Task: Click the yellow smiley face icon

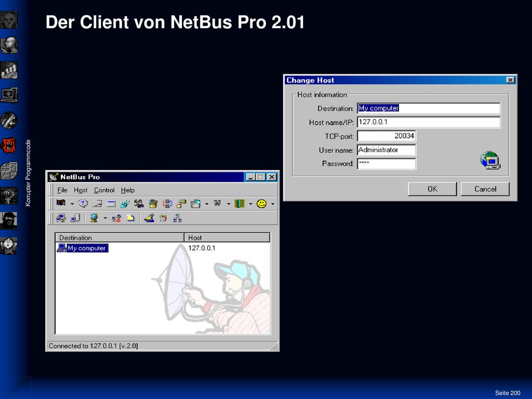Action: (x=261, y=204)
